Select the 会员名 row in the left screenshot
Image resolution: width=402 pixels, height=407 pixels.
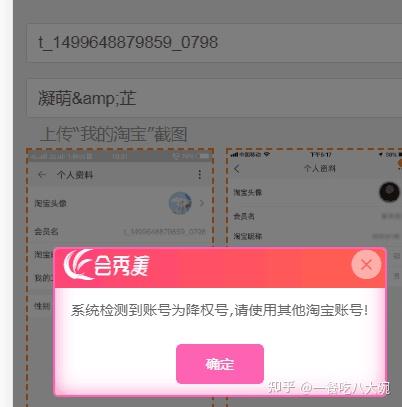pyautogui.click(x=120, y=231)
